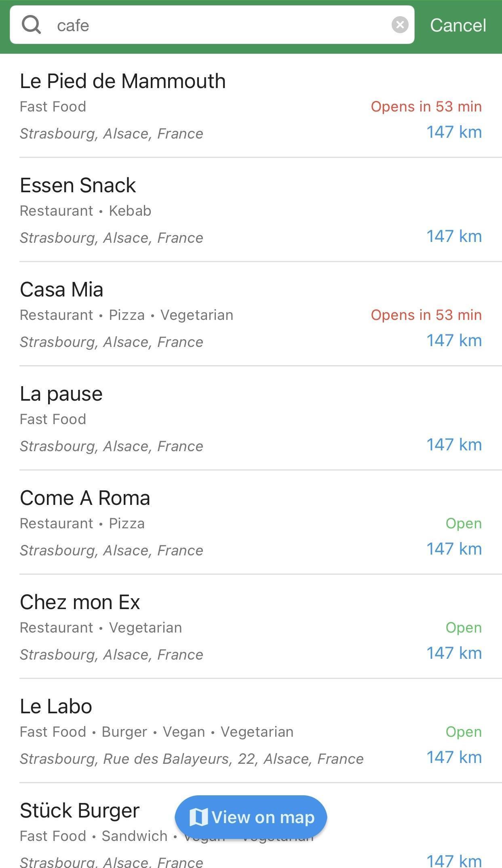Image resolution: width=502 pixels, height=868 pixels.
Task: Cancel the search
Action: (x=458, y=25)
